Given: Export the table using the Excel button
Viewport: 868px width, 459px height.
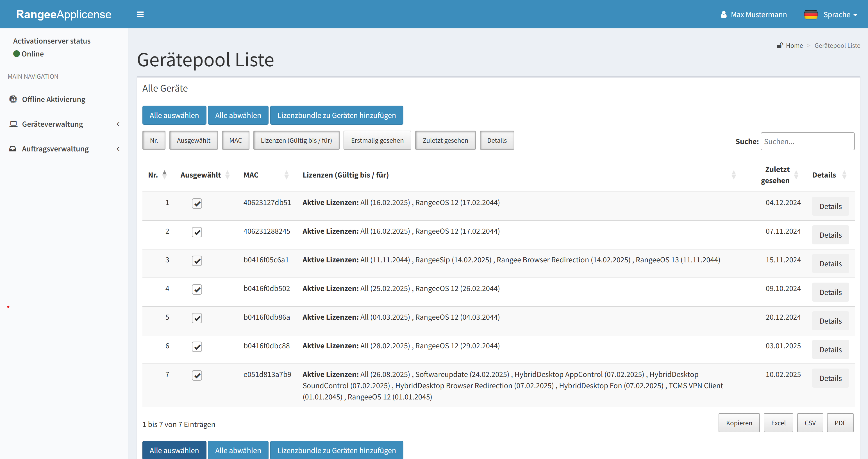Looking at the screenshot, I should 778,422.
